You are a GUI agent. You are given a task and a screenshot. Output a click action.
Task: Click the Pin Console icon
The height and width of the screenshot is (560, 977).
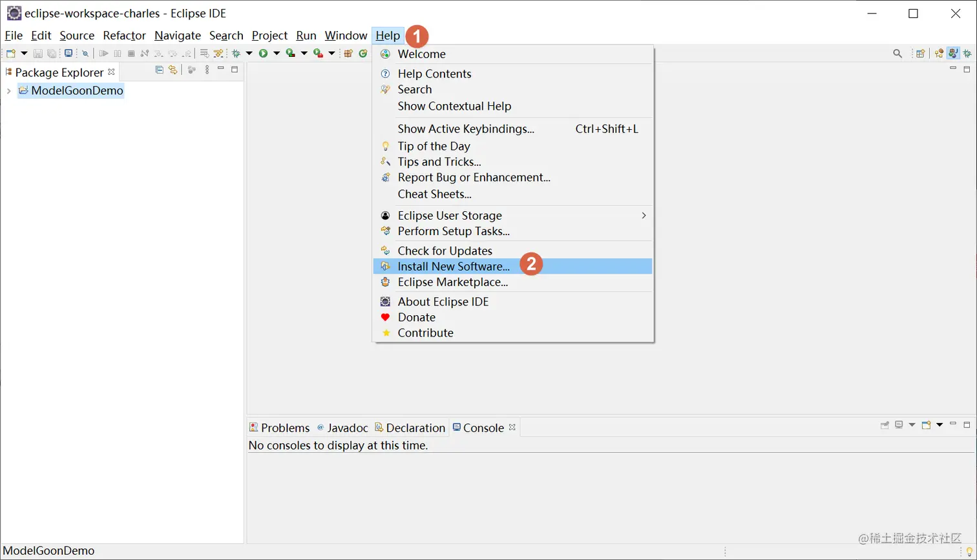click(x=885, y=425)
